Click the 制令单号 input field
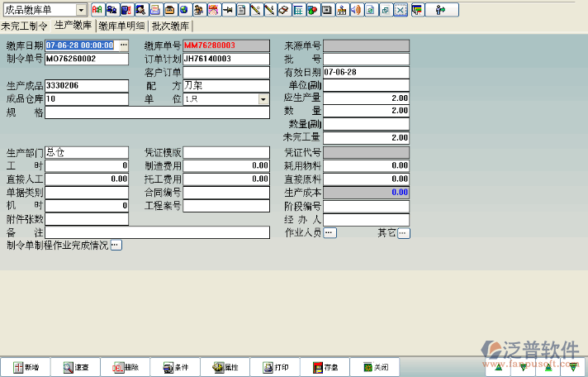588x377 pixels. tap(87, 59)
